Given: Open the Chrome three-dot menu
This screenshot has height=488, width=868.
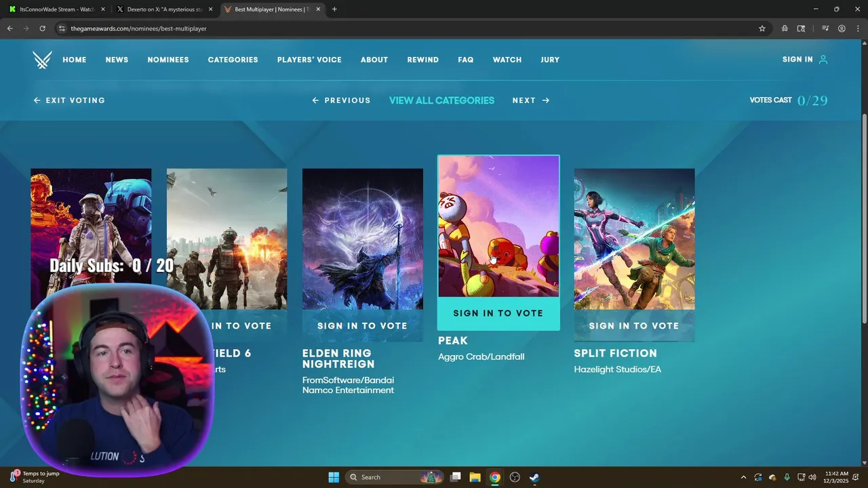Looking at the screenshot, I should 857,28.
